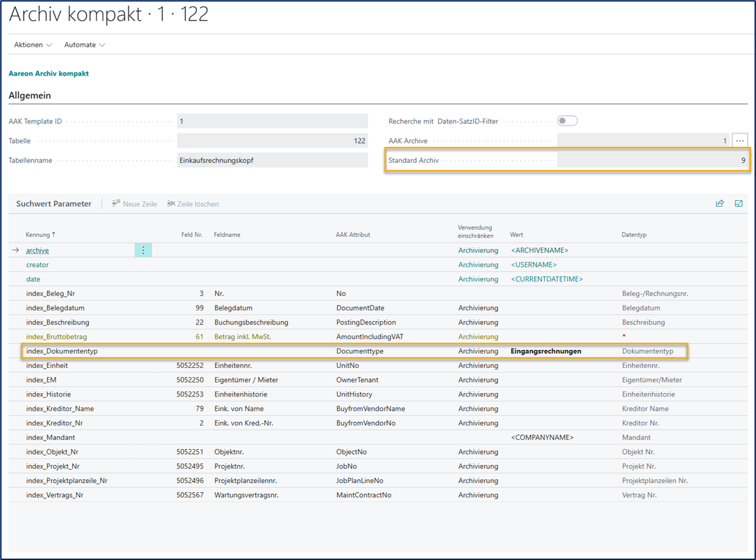
Task: Sort by the Kennung column header
Action: click(x=40, y=235)
